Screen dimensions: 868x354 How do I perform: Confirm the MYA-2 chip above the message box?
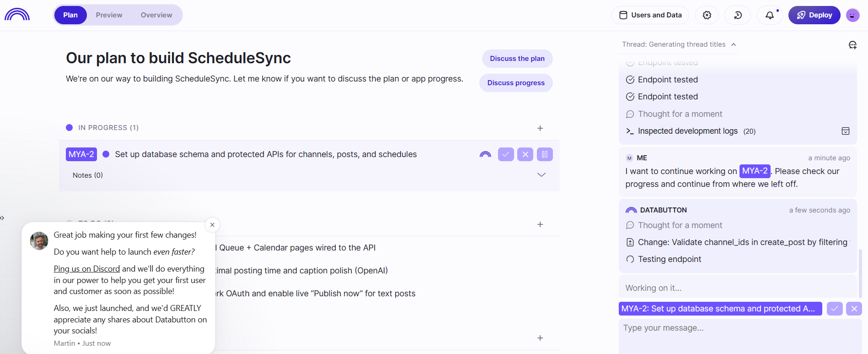tap(835, 309)
